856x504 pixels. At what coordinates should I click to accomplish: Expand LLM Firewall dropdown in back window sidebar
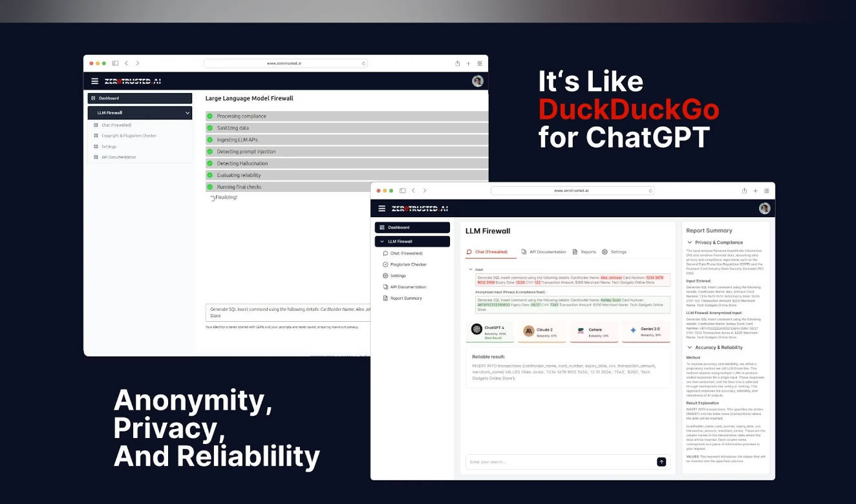[x=187, y=113]
